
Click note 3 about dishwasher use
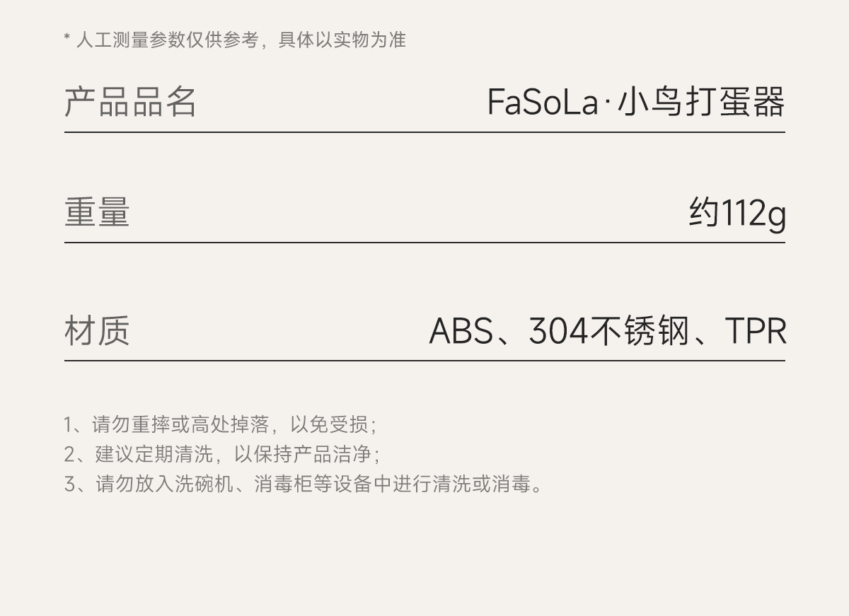click(304, 484)
